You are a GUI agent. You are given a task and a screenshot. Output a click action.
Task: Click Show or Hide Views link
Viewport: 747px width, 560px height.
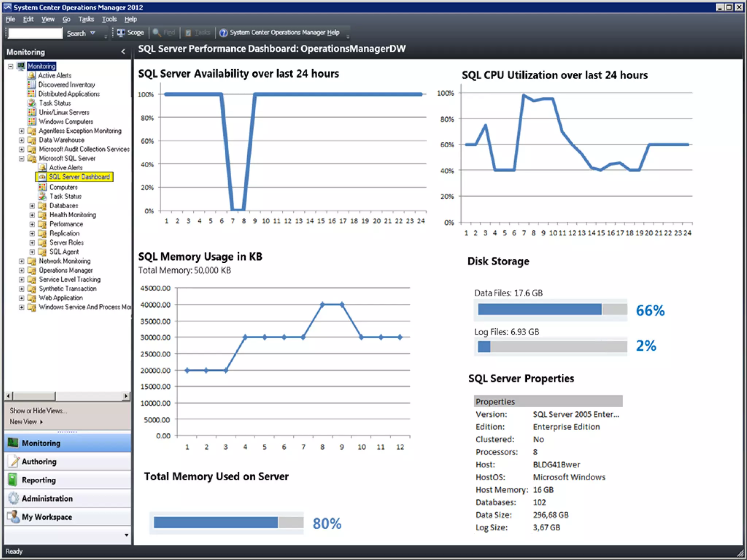coord(38,411)
